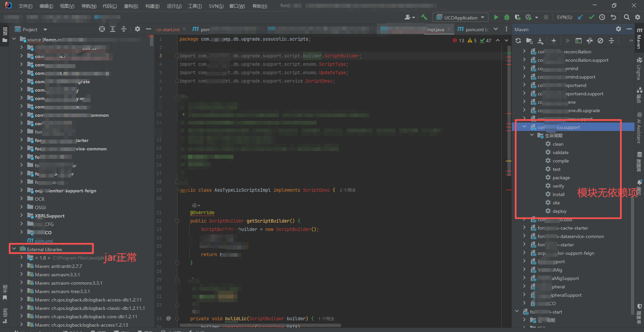The image size is (644, 332).
Task: Expand Maven toolbar overflow chevrons
Action: point(631,41)
